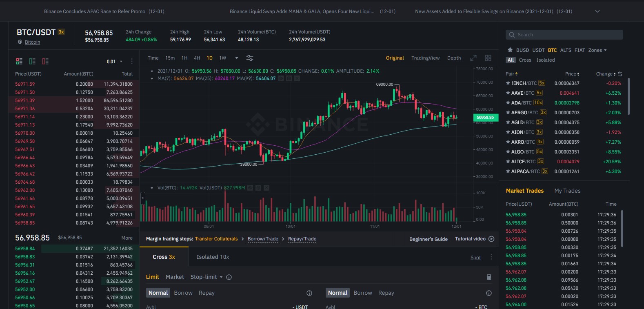Collapse the MA indicator line
Screen dimensions: 644x309
click(x=152, y=78)
